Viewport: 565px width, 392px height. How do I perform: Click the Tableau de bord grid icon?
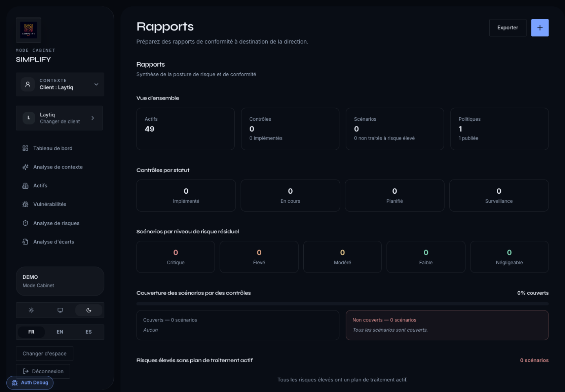(26, 148)
